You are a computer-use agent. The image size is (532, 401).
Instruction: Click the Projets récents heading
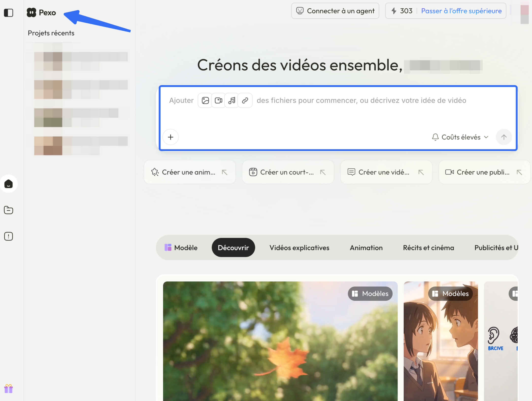(x=51, y=33)
